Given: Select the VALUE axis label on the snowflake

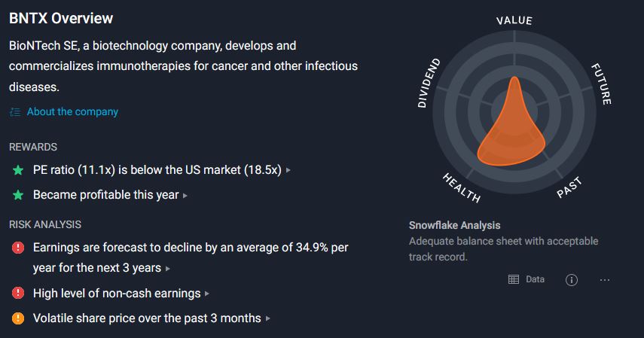Looking at the screenshot, I should 514,20.
